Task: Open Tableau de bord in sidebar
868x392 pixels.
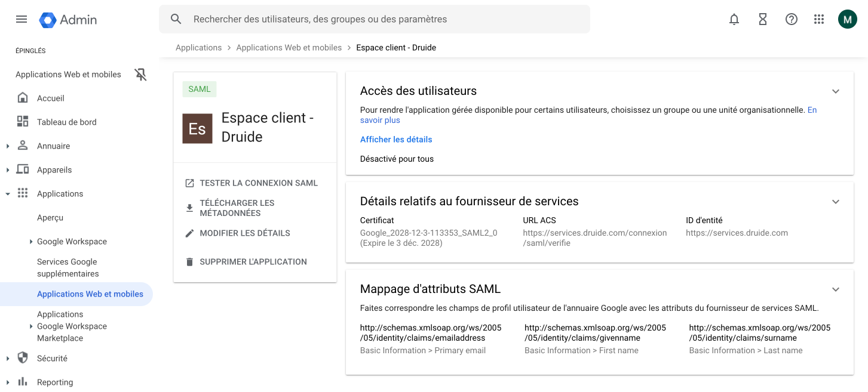Action: point(66,122)
